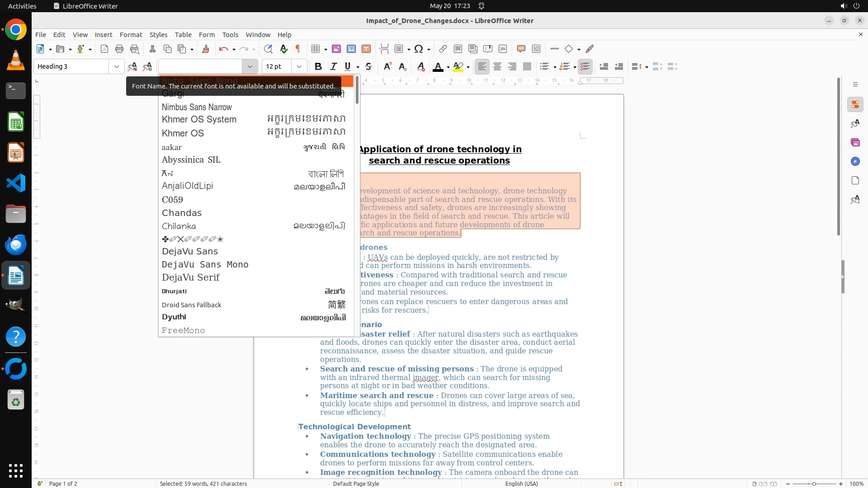Viewport: 868px width, 488px height.
Task: Open the Format menu
Action: [x=131, y=34]
